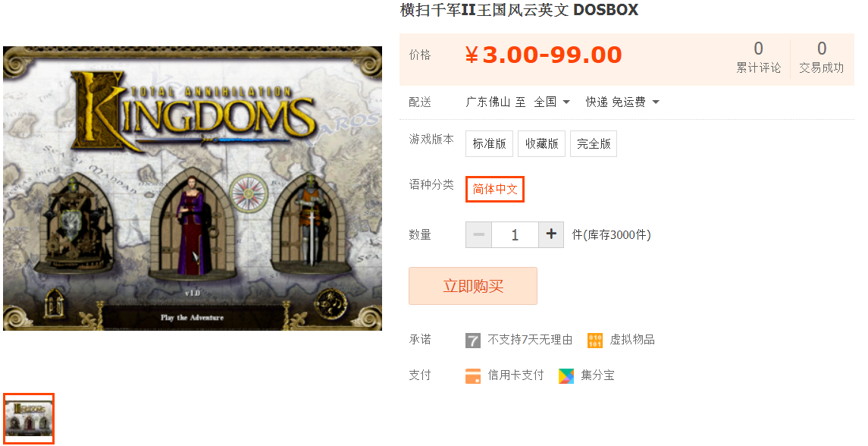Screen dimensions: 868x446
Task: Open the 交易成功 transaction count
Action: coord(822,57)
